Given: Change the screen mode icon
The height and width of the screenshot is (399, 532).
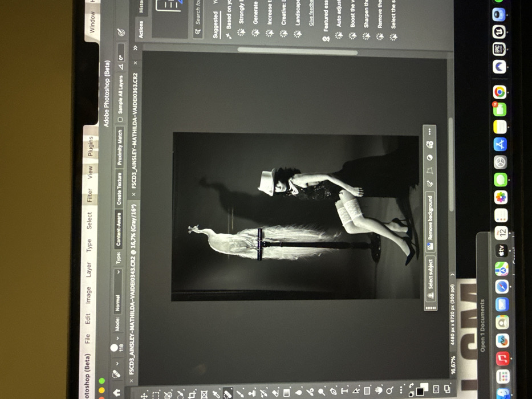Looking at the screenshot, I should click(x=448, y=388).
